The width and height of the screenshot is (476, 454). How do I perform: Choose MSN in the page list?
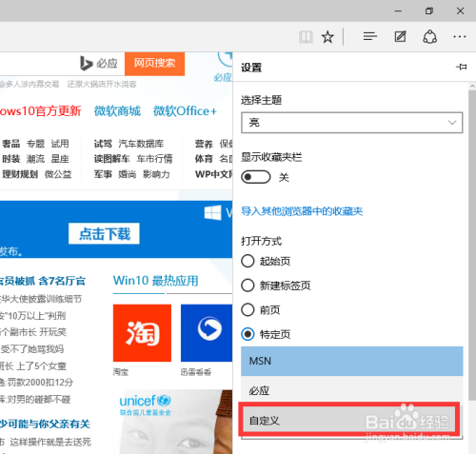coord(352,361)
